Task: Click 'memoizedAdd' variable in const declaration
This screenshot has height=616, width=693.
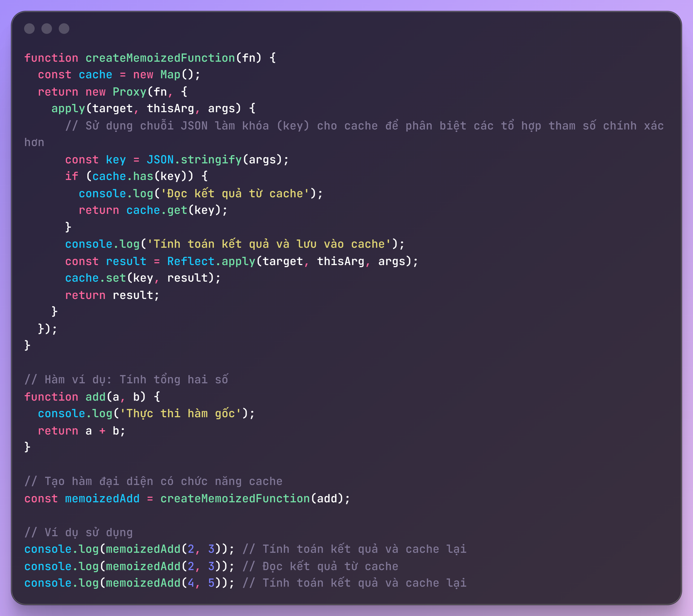Action: (x=102, y=499)
